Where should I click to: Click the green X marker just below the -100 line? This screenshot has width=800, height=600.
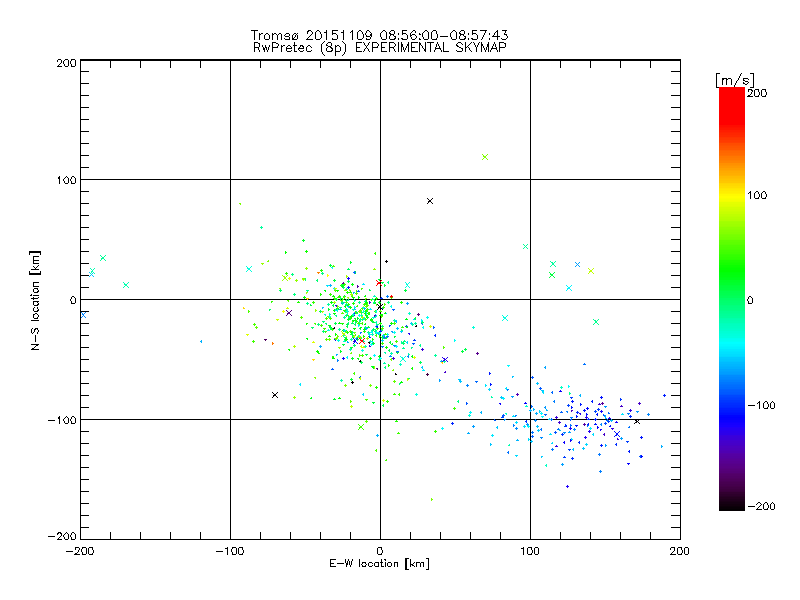[x=361, y=427]
